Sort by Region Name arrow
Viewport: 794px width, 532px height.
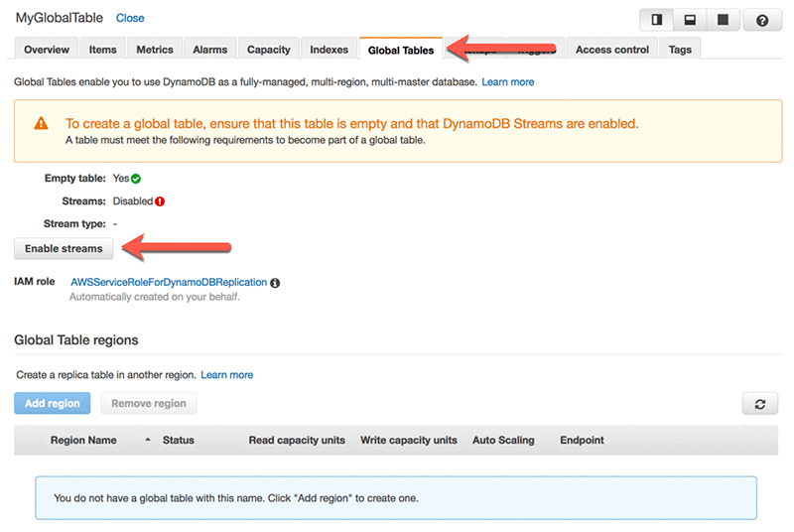point(147,440)
